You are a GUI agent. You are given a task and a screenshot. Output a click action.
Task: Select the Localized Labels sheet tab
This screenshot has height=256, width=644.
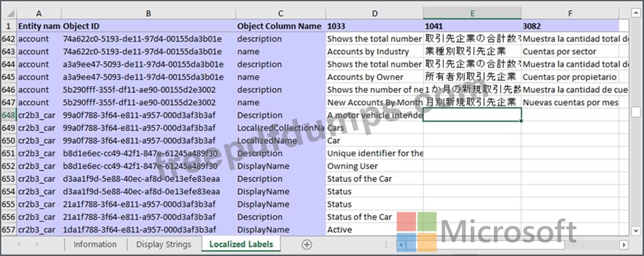(x=241, y=244)
